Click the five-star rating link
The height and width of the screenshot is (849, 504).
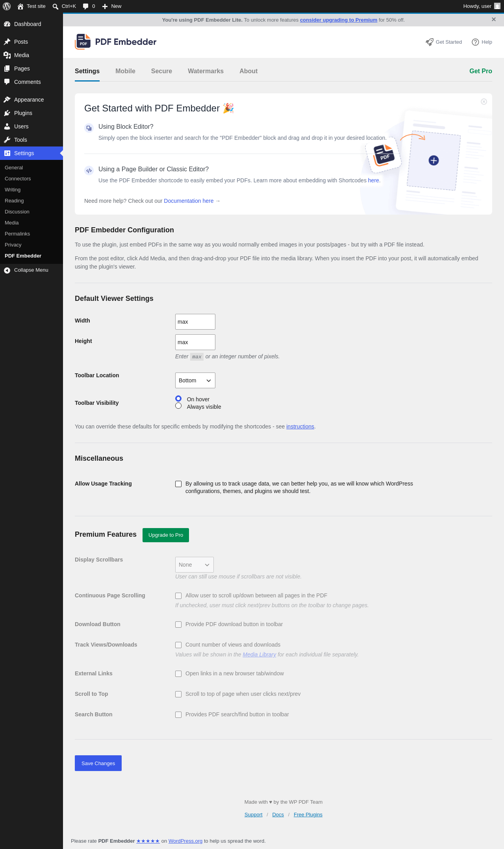[x=148, y=841]
